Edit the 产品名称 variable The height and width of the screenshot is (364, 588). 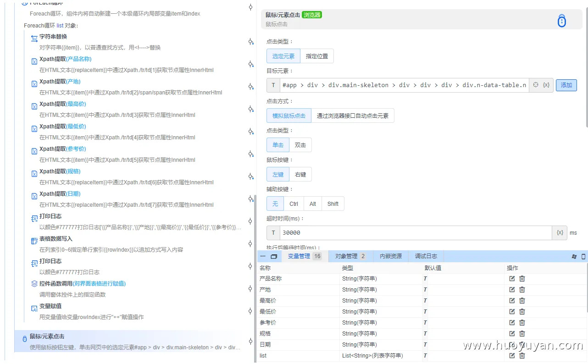pos(512,279)
